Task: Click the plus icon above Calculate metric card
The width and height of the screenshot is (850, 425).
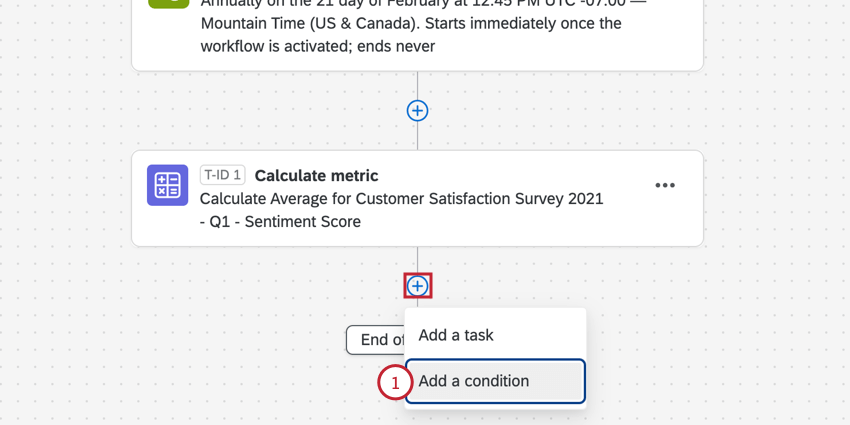Action: [x=417, y=111]
